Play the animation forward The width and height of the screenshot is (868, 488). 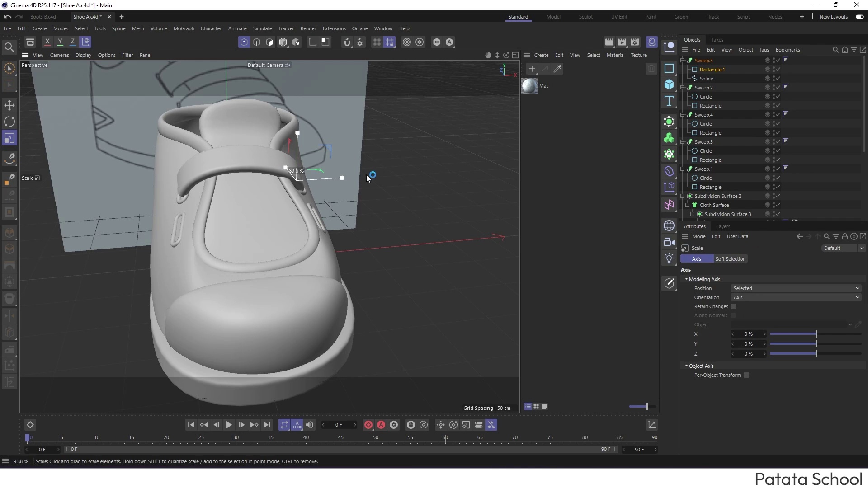[x=229, y=425]
